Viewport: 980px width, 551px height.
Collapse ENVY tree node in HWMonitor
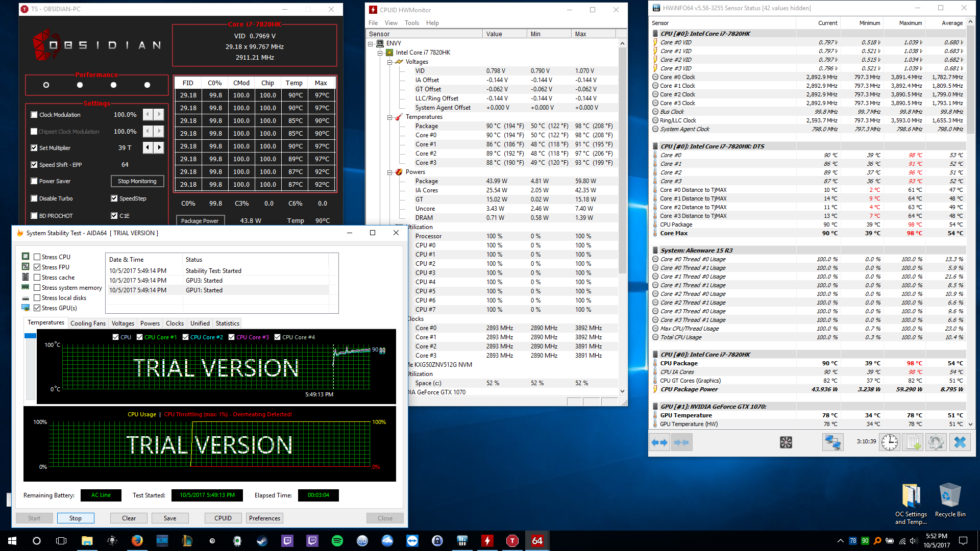coord(371,43)
